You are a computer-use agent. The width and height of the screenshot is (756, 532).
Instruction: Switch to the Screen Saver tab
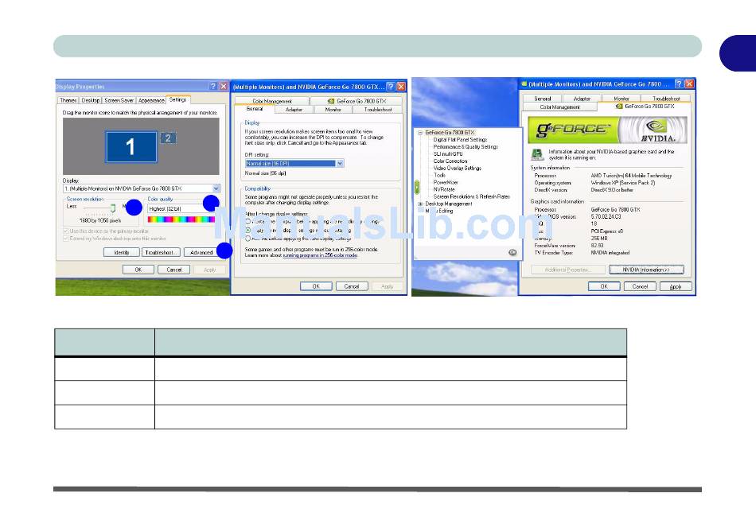(x=119, y=100)
